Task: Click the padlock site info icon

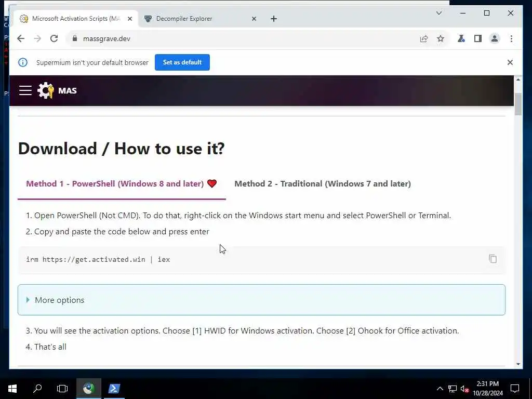Action: [75, 38]
